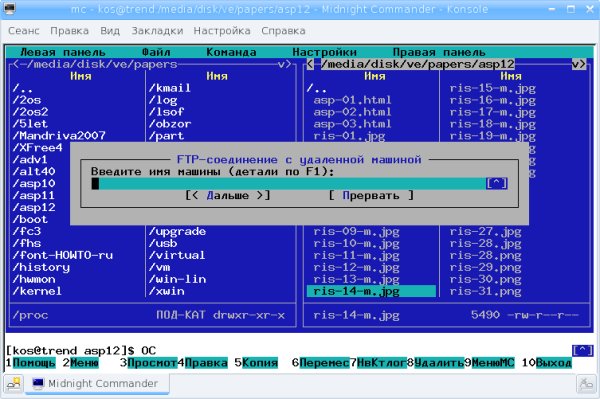This screenshot has height=399, width=600.
Task: Select /font-HOWTO-ru directory
Action: (63, 255)
